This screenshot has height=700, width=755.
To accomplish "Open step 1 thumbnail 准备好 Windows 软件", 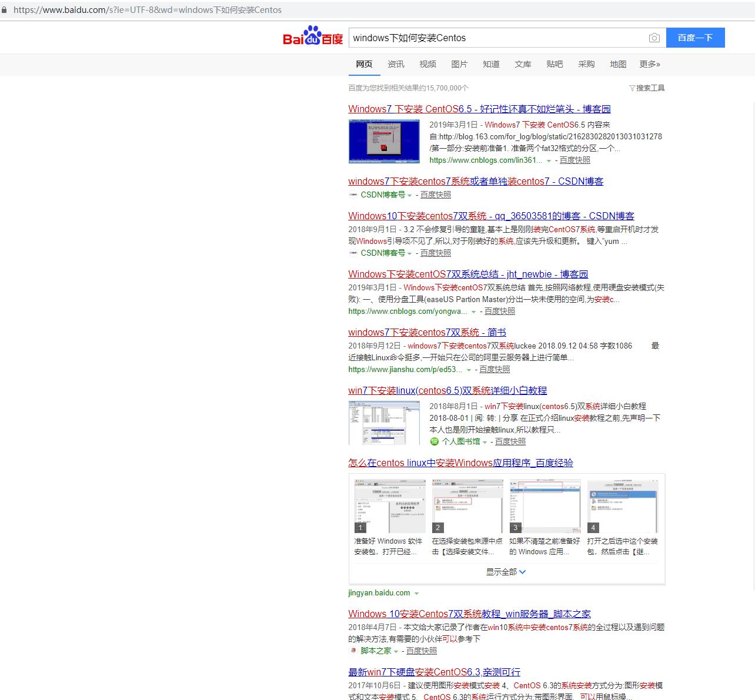I will point(390,506).
